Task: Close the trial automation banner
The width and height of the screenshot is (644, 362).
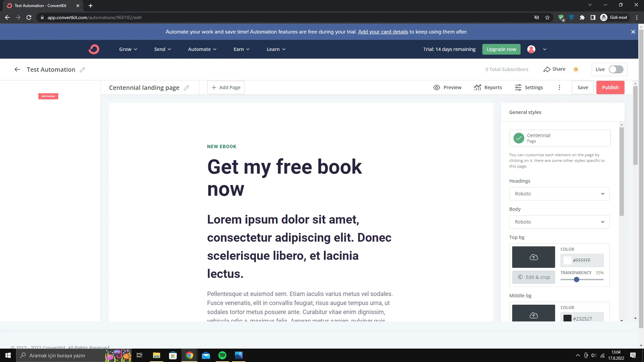Action: 633,32
